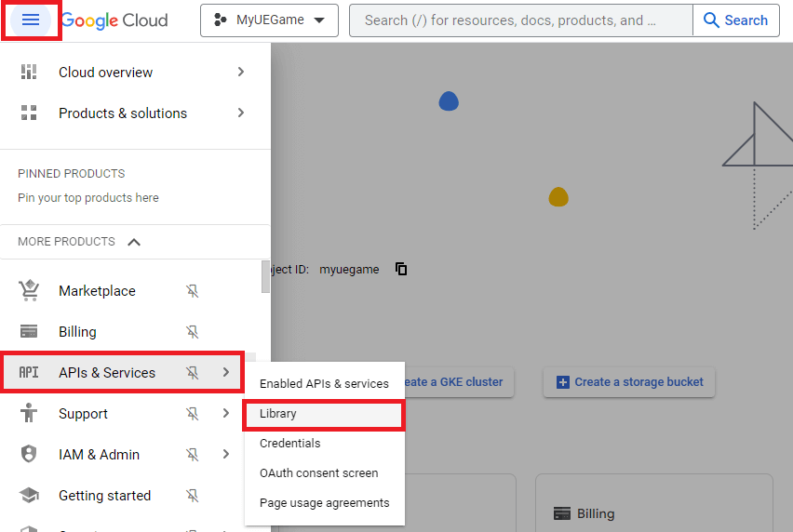Image resolution: width=793 pixels, height=532 pixels.
Task: Select APIs & Services menu item
Action: click(x=122, y=373)
